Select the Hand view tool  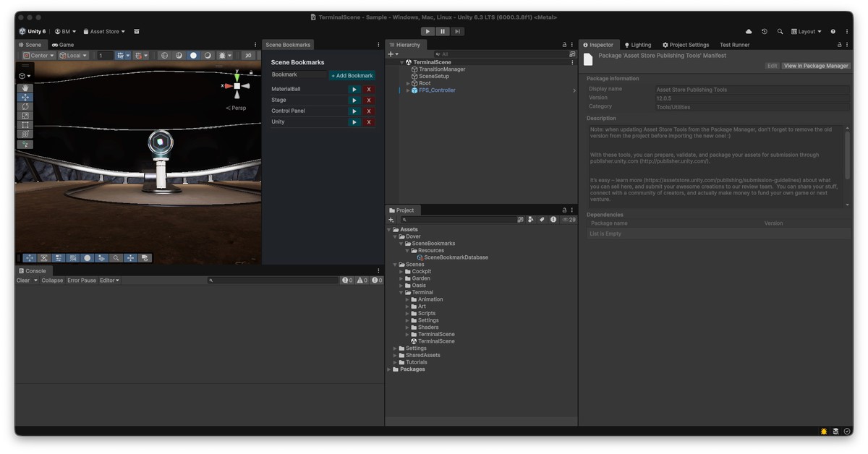pyautogui.click(x=25, y=88)
